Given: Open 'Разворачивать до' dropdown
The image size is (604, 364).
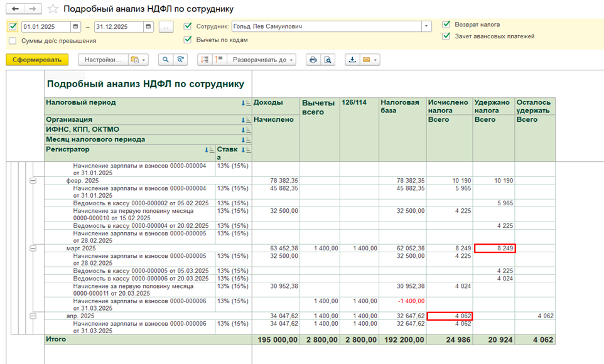Looking at the screenshot, I should [261, 60].
